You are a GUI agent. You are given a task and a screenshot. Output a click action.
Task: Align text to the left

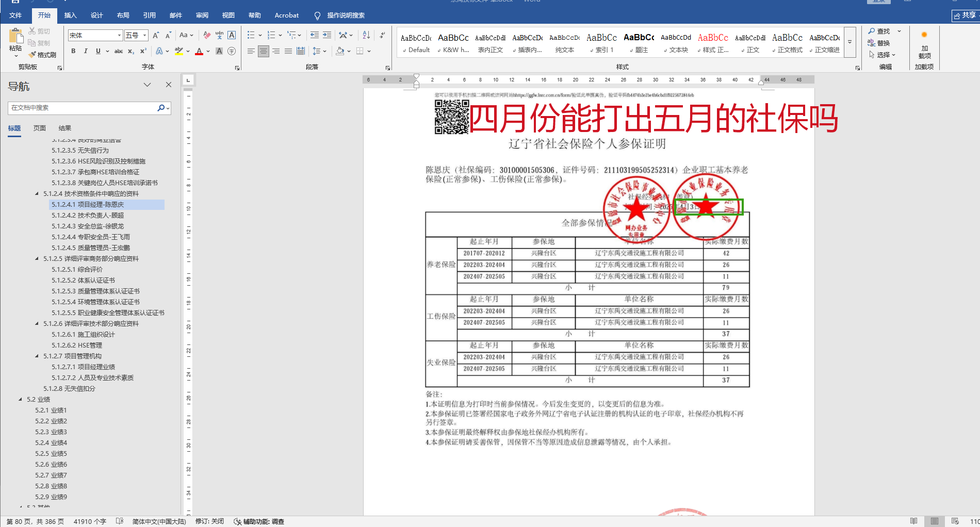tap(251, 51)
